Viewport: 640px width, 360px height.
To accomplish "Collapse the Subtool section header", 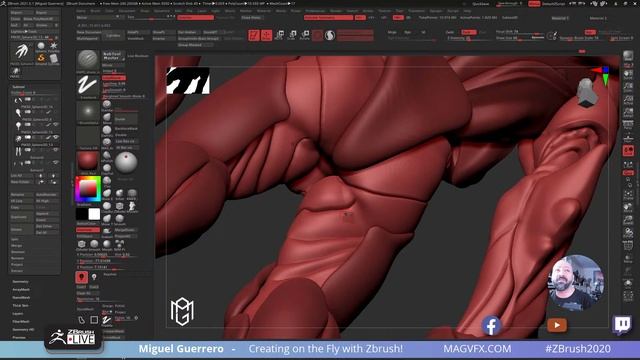I will tap(18, 87).
